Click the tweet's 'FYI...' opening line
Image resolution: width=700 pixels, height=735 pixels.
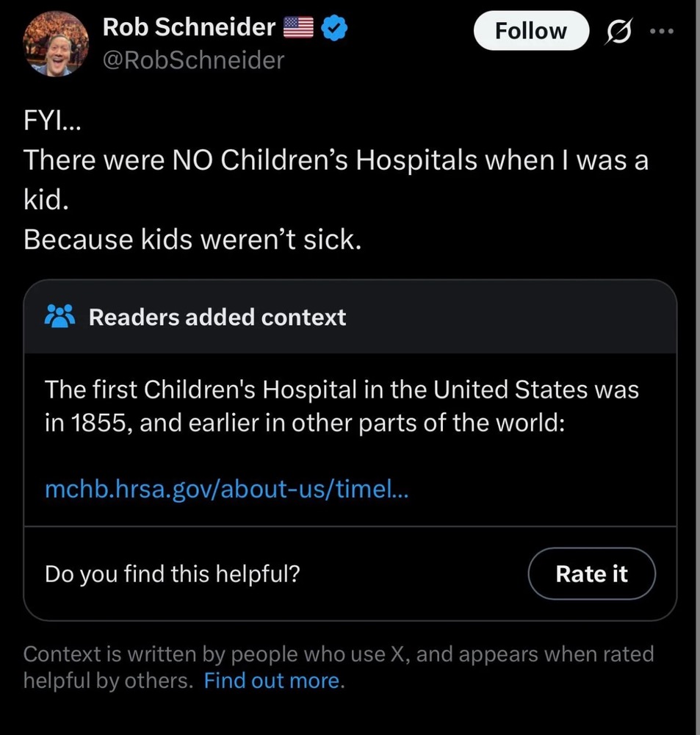coord(54,121)
